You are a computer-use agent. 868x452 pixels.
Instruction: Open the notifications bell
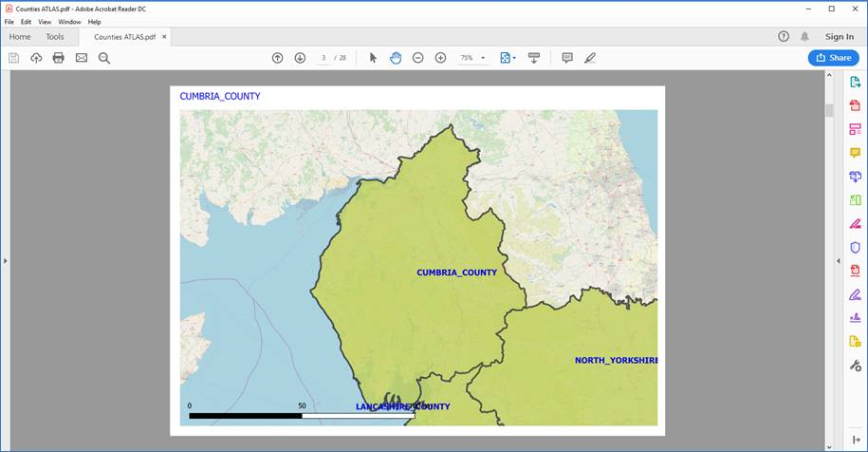804,36
